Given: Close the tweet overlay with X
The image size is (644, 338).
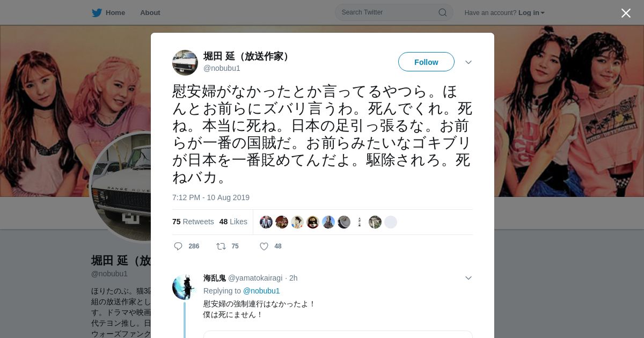Looking at the screenshot, I should (626, 13).
